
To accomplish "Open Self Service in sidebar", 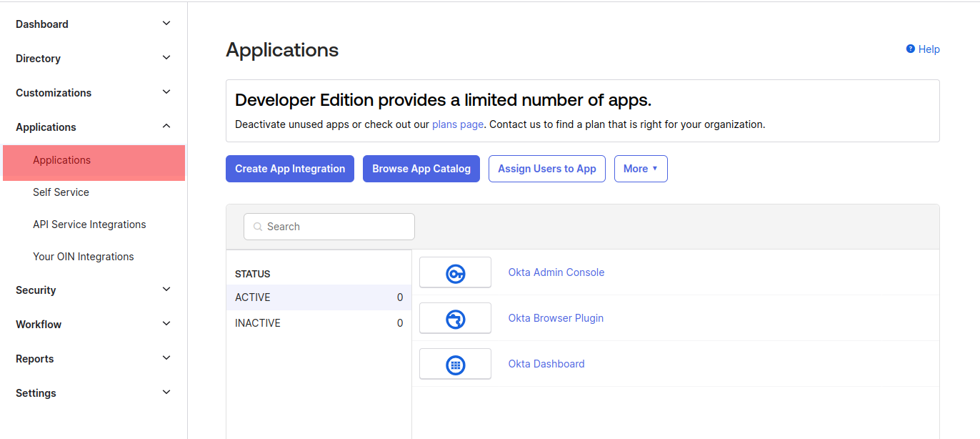I will pyautogui.click(x=61, y=192).
